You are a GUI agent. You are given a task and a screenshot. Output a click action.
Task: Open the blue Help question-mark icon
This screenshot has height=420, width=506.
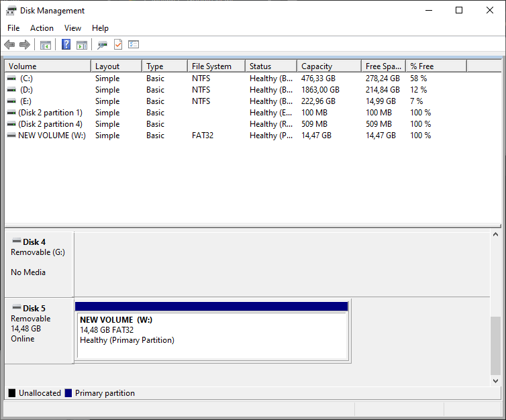(66, 44)
